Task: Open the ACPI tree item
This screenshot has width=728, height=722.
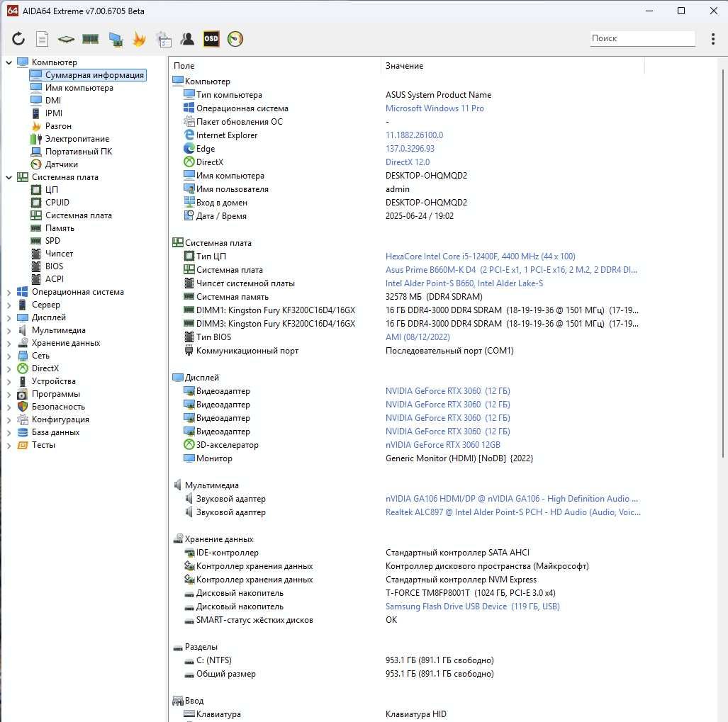Action: (55, 279)
